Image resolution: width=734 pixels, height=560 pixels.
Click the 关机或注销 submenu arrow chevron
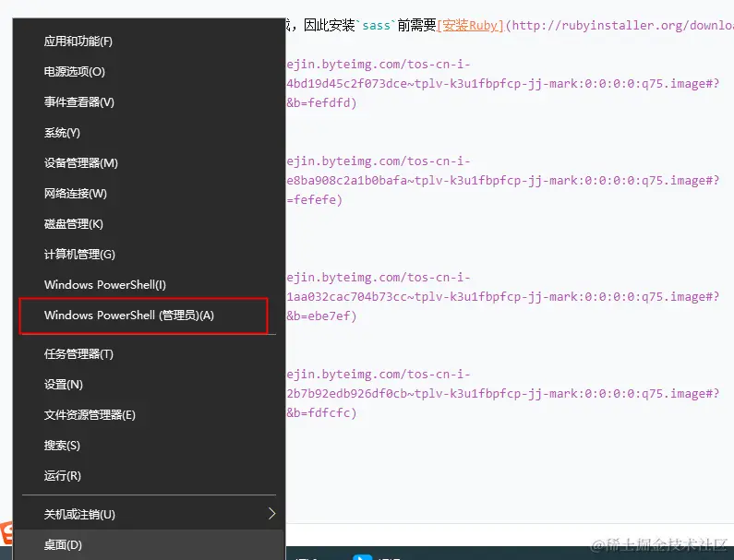[272, 514]
